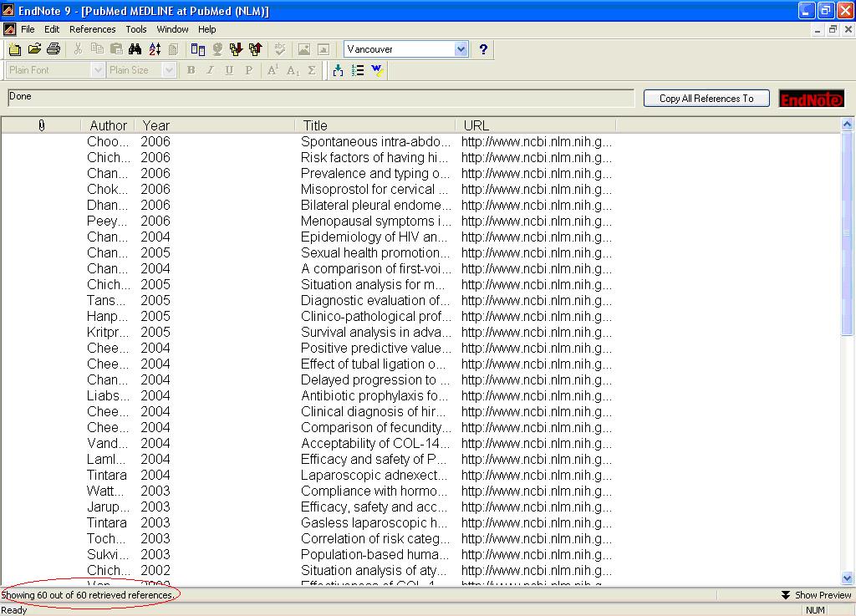Click the Copy All References To button
856x616 pixels.
pos(706,99)
